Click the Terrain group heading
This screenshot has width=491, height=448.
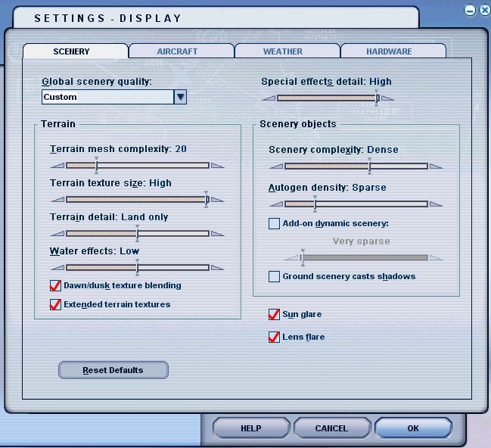pyautogui.click(x=58, y=124)
